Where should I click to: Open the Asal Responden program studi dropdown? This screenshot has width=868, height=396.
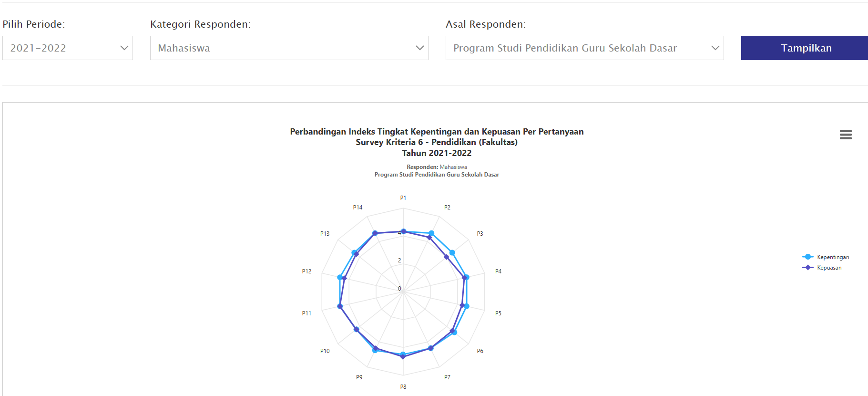pyautogui.click(x=585, y=48)
